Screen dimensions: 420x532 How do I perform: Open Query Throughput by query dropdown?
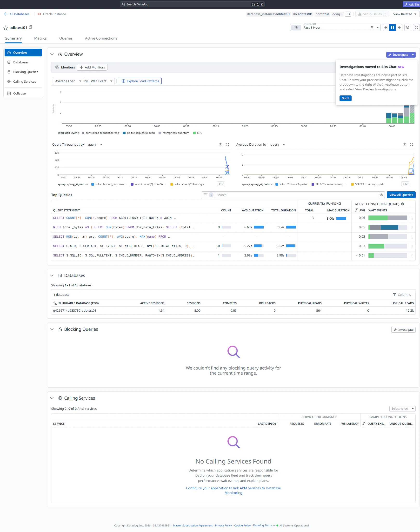click(95, 145)
